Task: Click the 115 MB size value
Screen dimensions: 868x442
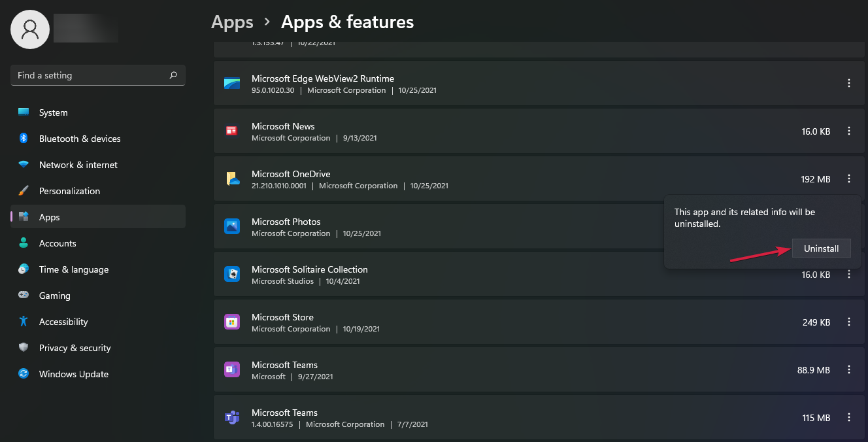Action: click(x=816, y=418)
